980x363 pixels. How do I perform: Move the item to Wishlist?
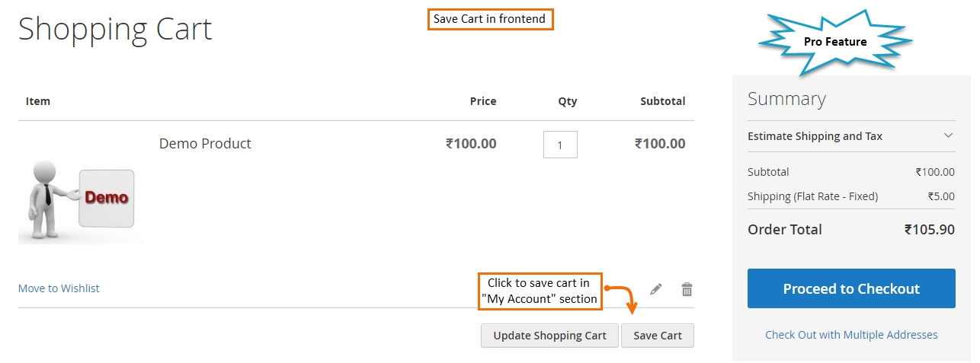pyautogui.click(x=59, y=288)
